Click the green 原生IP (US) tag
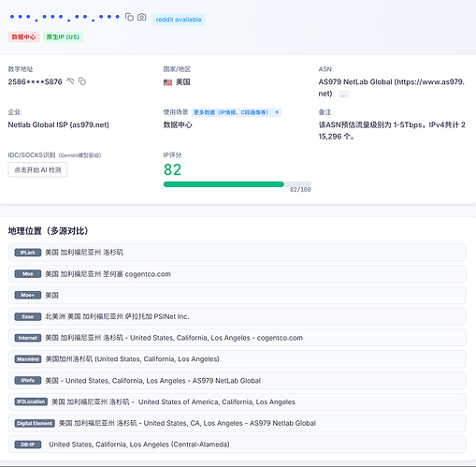This screenshot has width=476, height=467. [63, 36]
